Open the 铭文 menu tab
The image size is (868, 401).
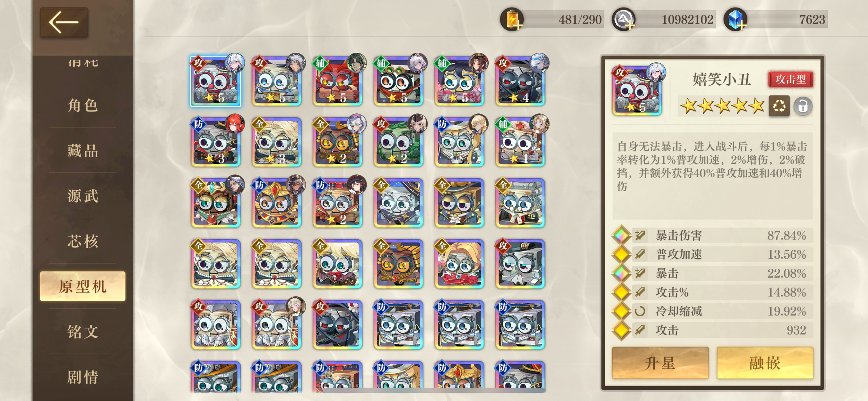pyautogui.click(x=83, y=332)
